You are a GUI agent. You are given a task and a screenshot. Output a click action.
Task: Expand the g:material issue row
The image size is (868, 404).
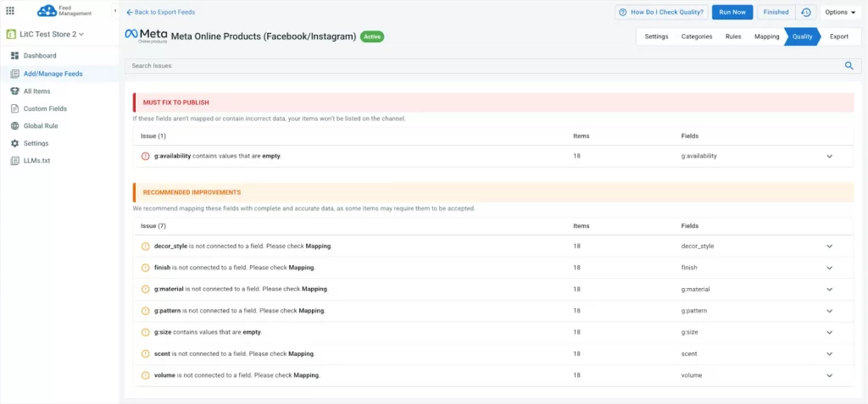(x=829, y=290)
